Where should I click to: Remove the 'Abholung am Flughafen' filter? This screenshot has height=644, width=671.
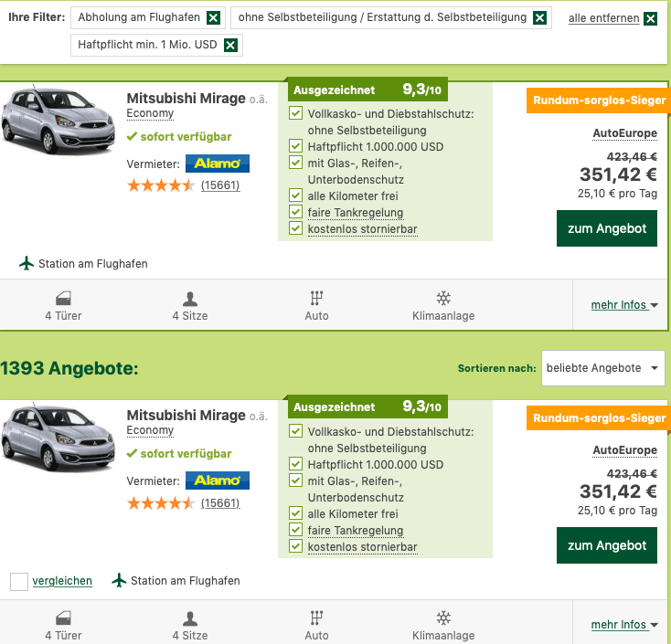[213, 18]
